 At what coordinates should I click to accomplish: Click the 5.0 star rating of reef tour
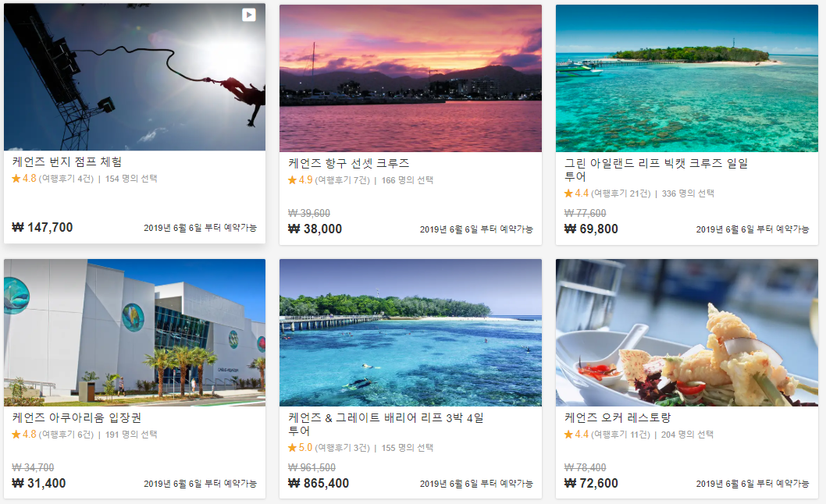pyautogui.click(x=301, y=448)
